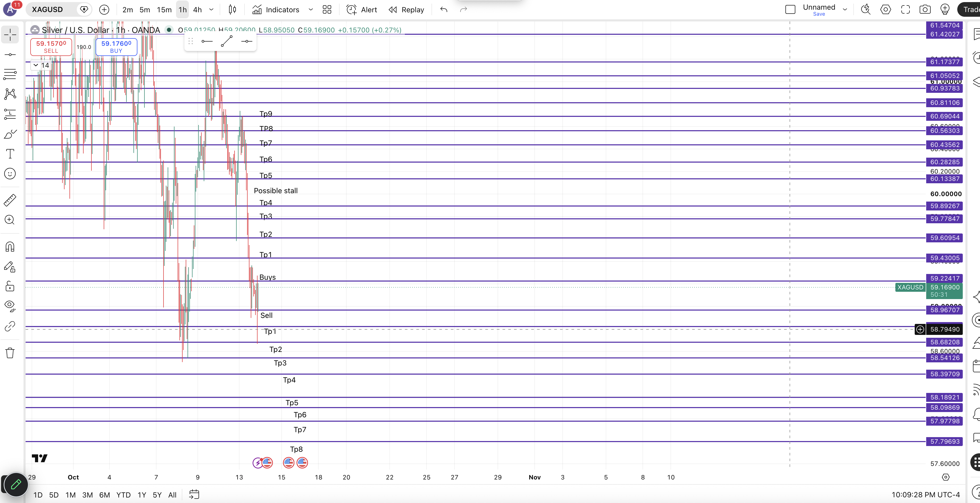Image resolution: width=980 pixels, height=503 pixels.
Task: Click the 10:09:28 PM UTC-4 timezone clock
Action: [926, 495]
